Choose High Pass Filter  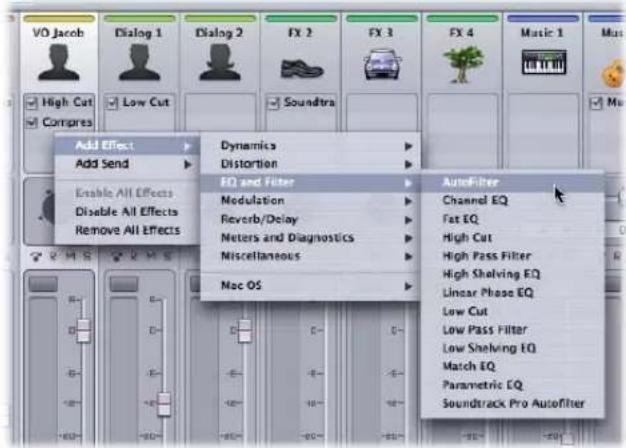(513, 256)
